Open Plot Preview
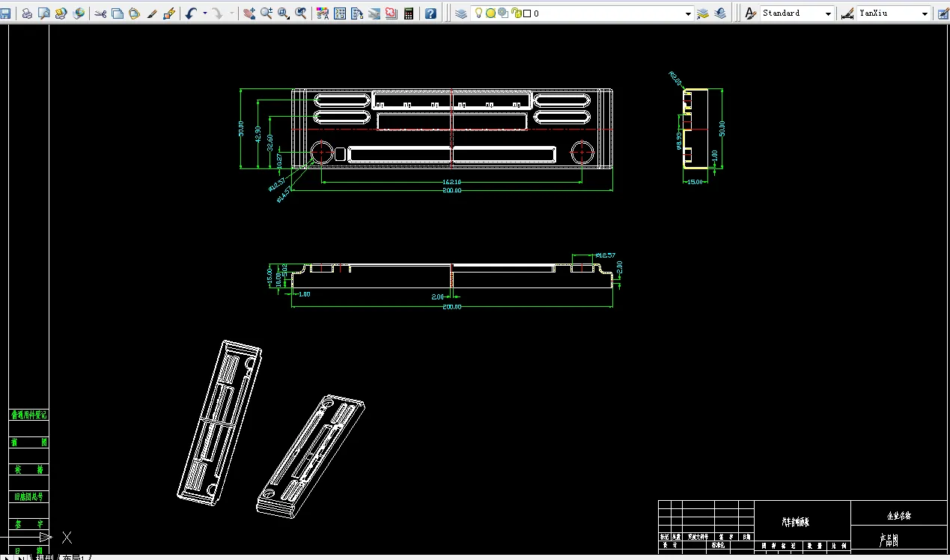The height and width of the screenshot is (560, 950). pos(44,13)
